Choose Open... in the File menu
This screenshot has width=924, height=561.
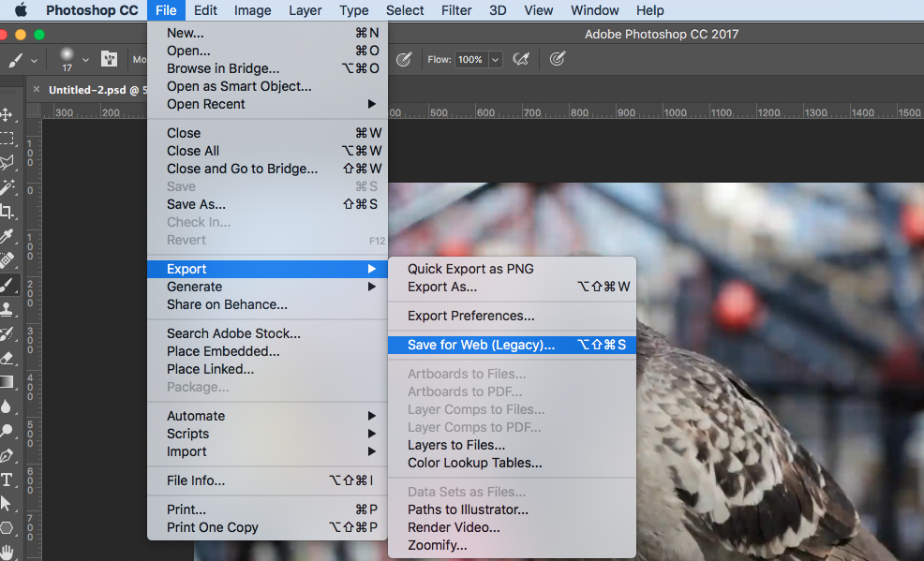267,51
